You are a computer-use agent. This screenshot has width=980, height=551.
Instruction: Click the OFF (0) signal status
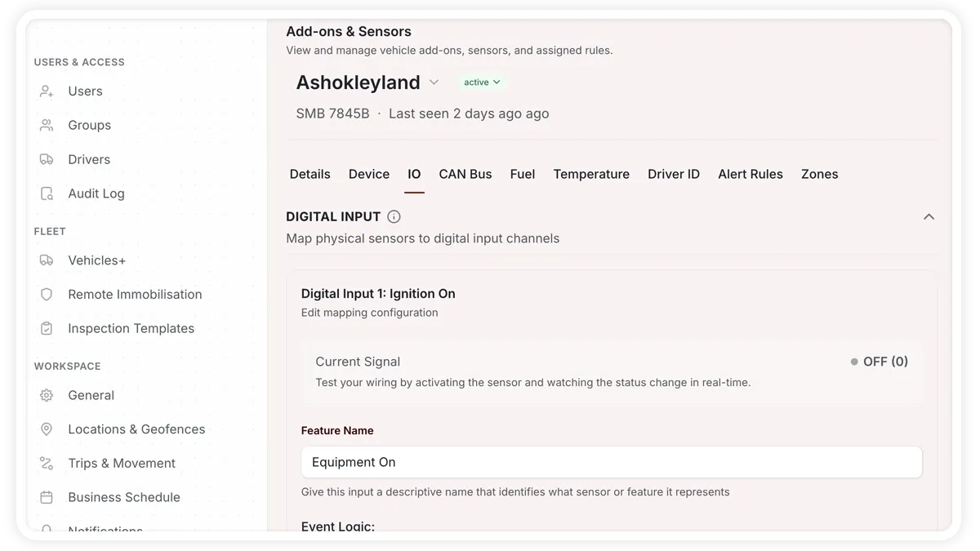click(880, 362)
